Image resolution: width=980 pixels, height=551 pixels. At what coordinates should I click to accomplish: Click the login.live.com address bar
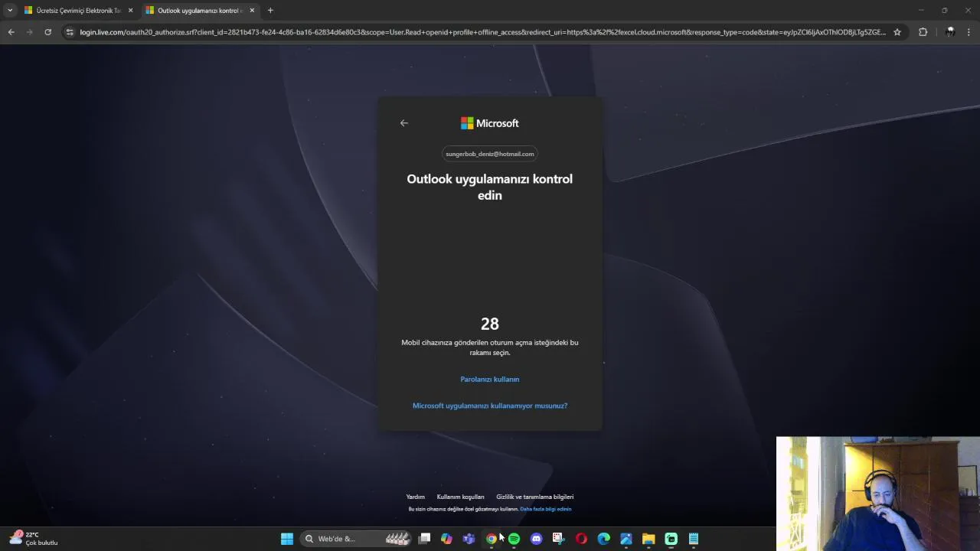tap(482, 32)
